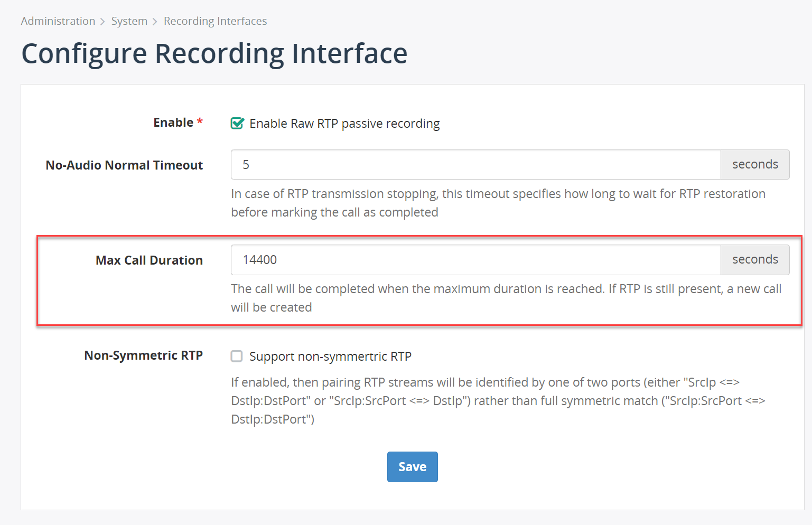Click seconds addon beside Max Call Duration
Image resolution: width=812 pixels, height=525 pixels.
pos(755,260)
